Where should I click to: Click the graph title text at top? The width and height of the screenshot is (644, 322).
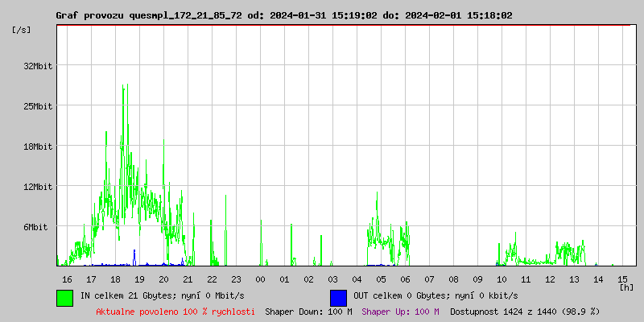point(283,15)
